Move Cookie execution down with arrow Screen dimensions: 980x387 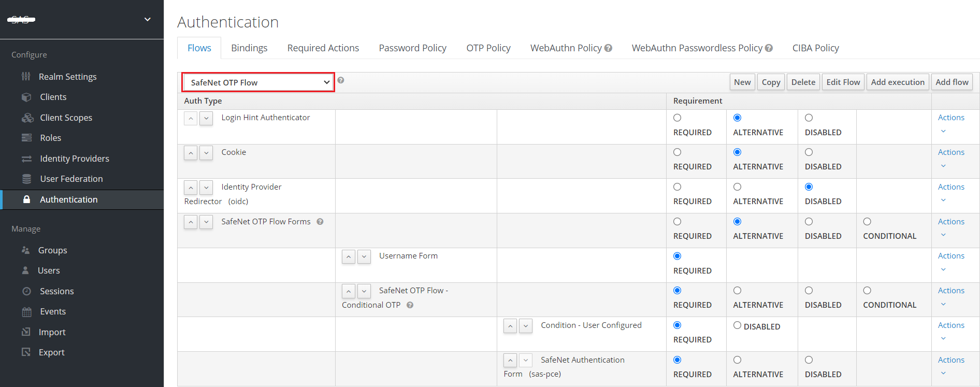(x=206, y=153)
